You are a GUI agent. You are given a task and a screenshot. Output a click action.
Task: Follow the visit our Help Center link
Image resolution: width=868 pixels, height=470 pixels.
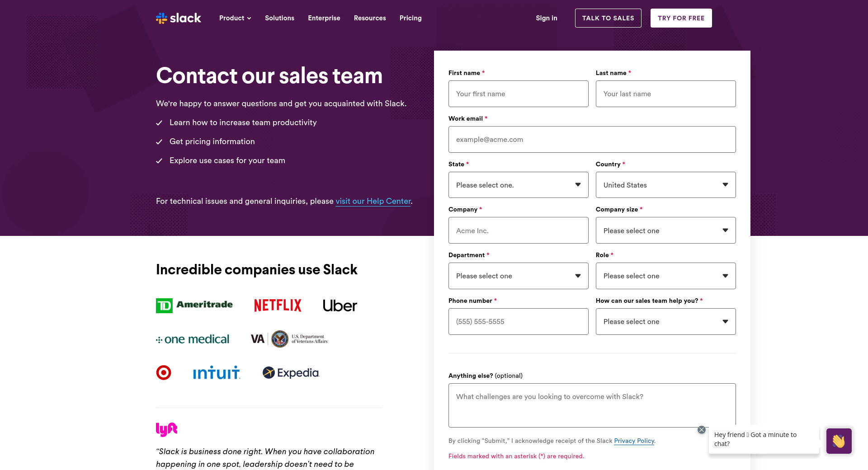(x=373, y=201)
